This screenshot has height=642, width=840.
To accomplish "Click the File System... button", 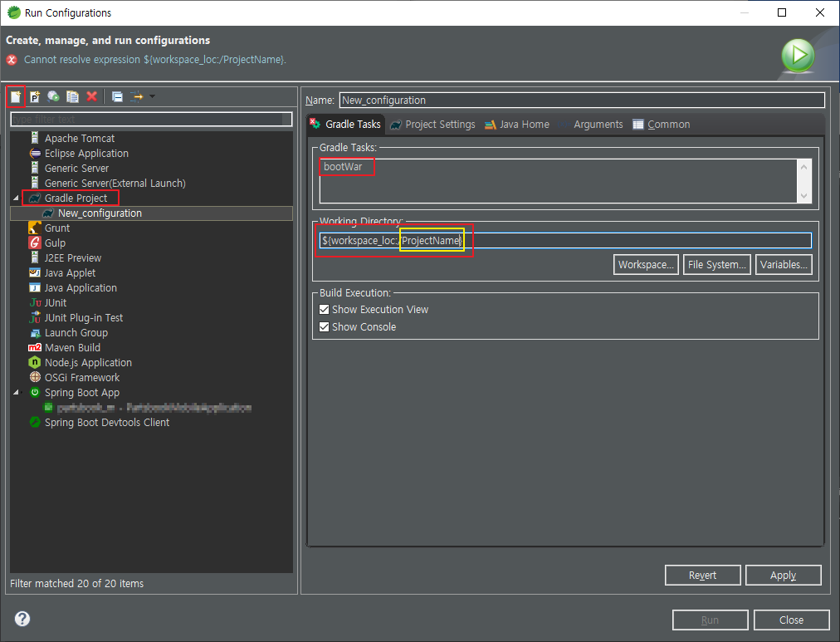I will [717, 265].
